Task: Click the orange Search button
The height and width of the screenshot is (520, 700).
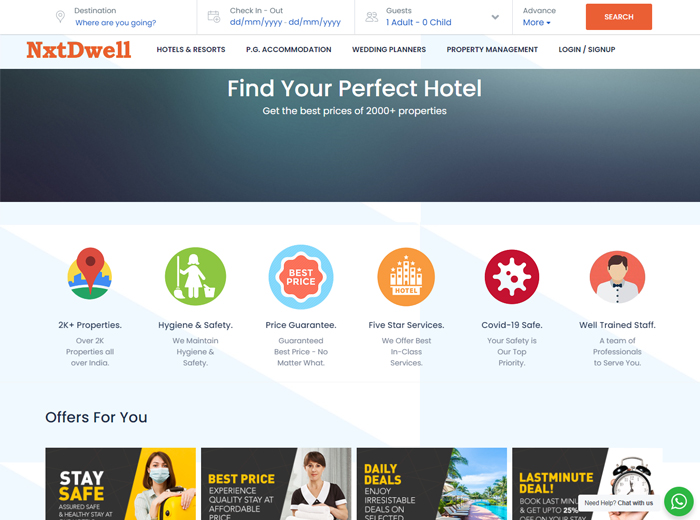Action: [x=619, y=17]
